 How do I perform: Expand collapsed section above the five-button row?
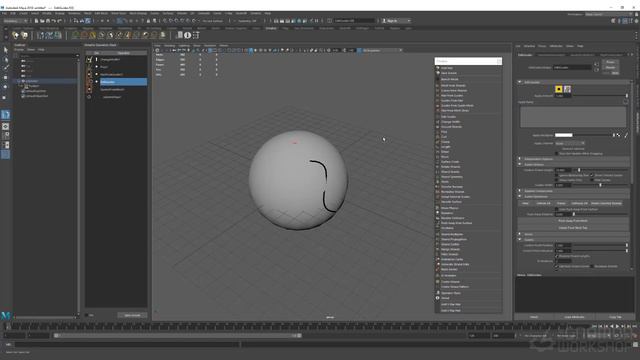tap(520, 191)
